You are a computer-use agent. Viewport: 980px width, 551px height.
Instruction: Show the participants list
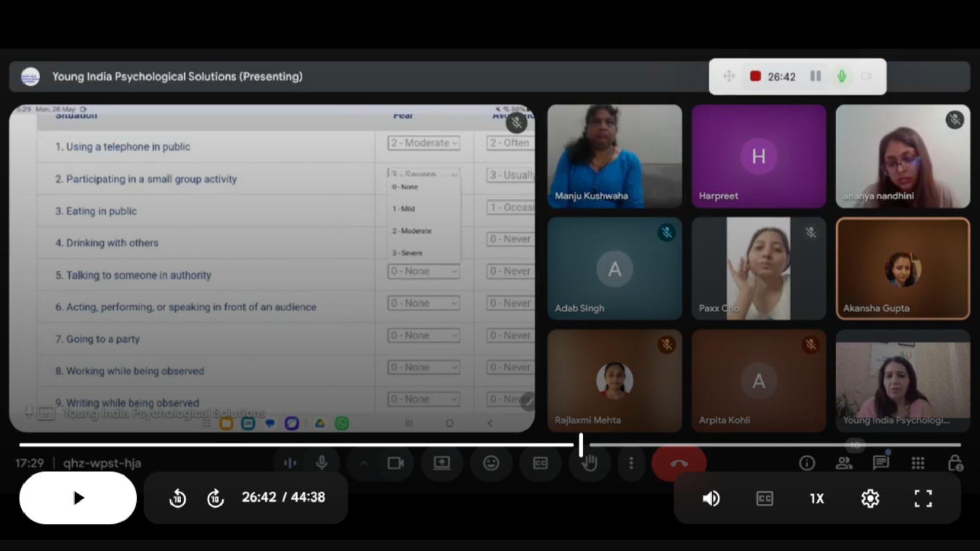click(x=843, y=463)
